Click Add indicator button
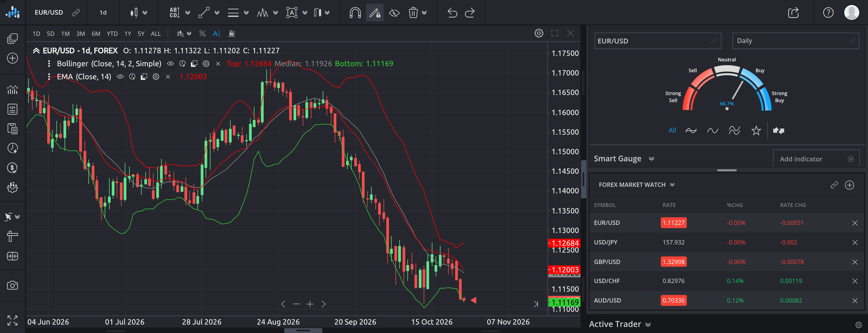The width and height of the screenshot is (868, 333). [816, 159]
